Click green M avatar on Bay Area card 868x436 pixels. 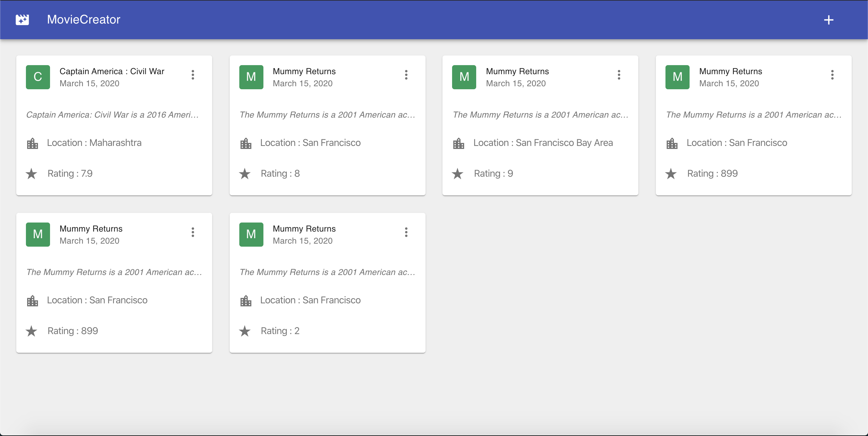(x=464, y=77)
